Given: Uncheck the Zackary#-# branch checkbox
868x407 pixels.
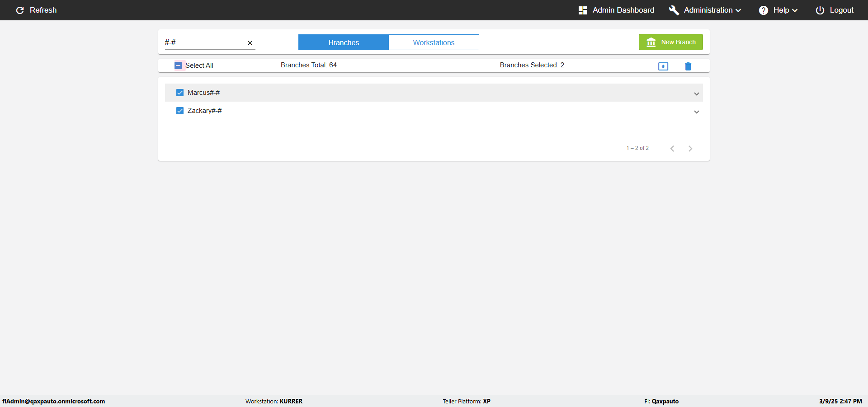Looking at the screenshot, I should coord(180,111).
